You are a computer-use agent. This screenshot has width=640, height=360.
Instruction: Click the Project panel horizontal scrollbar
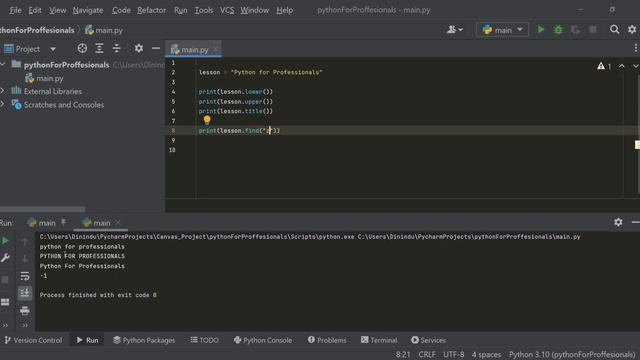coord(42,209)
